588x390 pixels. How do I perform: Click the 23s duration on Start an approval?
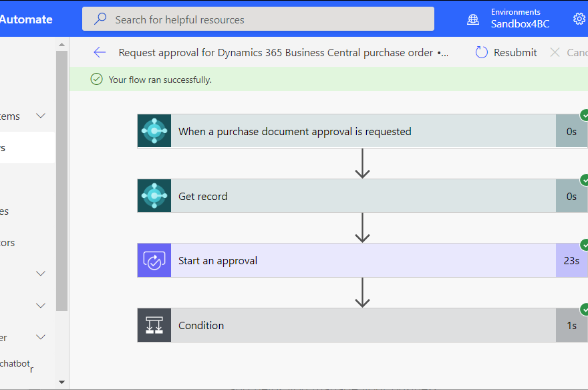coord(571,260)
